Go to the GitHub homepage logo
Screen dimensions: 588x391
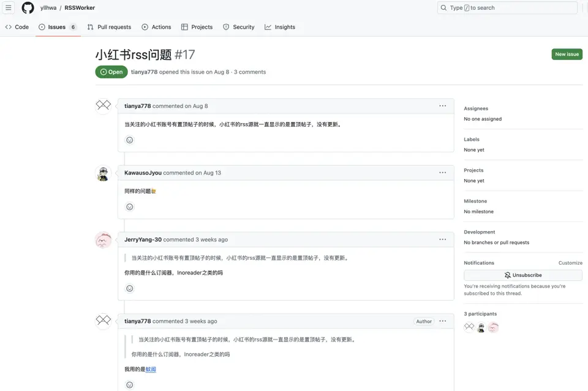point(28,7)
